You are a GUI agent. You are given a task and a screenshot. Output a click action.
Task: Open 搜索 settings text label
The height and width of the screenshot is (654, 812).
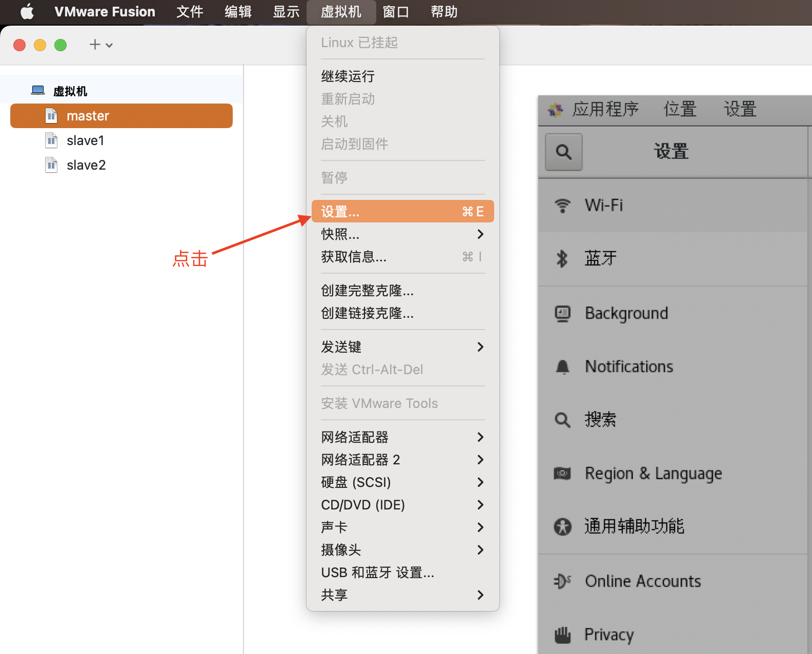coord(600,420)
